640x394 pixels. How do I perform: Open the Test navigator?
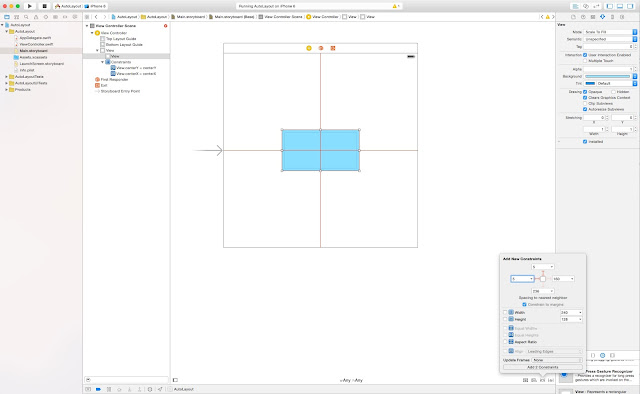tap(46, 17)
